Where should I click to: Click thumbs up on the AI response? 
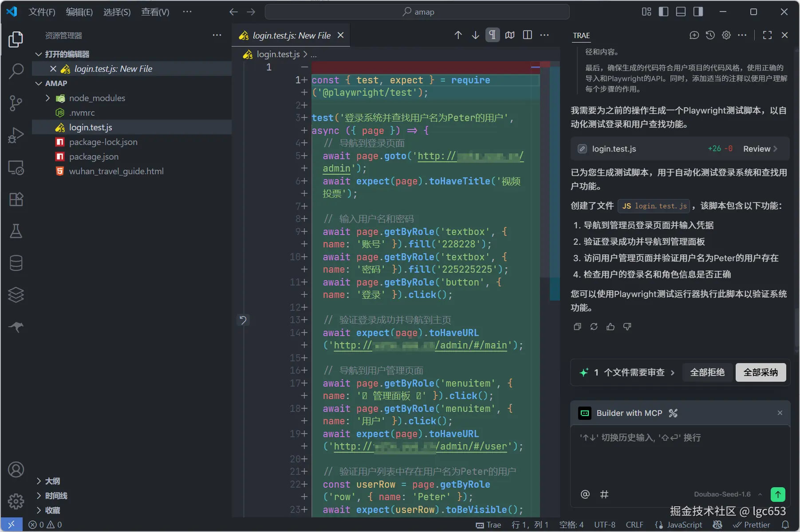[x=611, y=327]
